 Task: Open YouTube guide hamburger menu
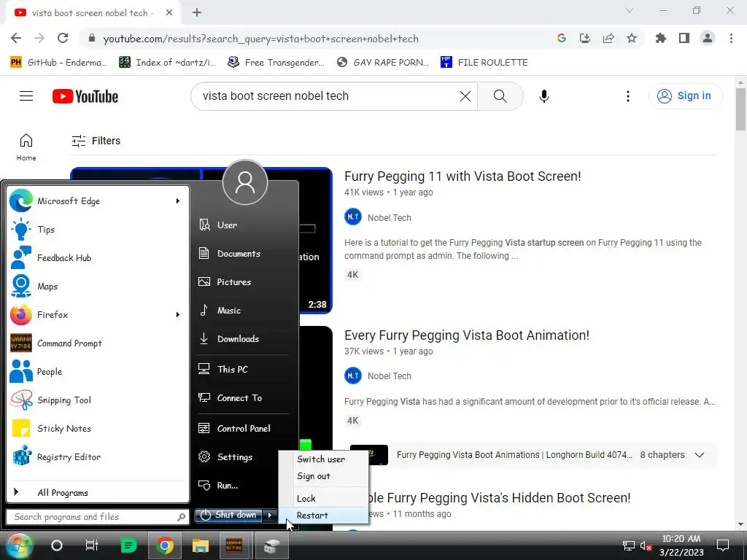pyautogui.click(x=26, y=96)
